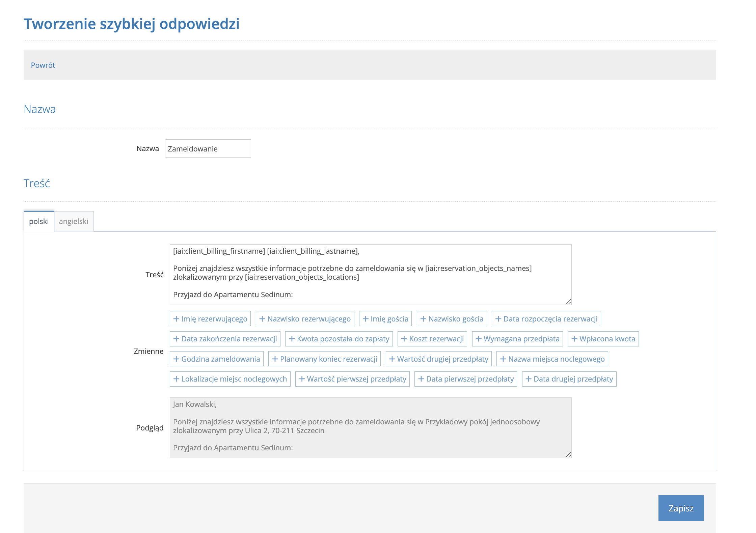Screen dimensions: 756x533
Task: Insert Data zakończenia rezerwacji variable
Action: tap(225, 339)
